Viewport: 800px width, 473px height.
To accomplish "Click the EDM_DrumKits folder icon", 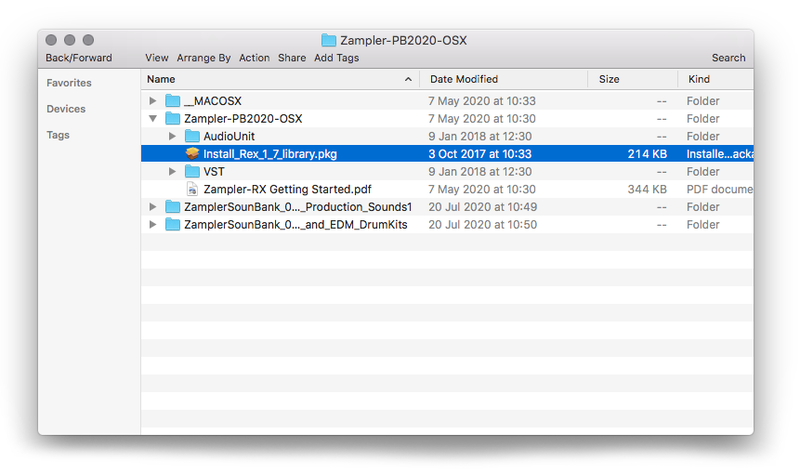I will pos(172,225).
